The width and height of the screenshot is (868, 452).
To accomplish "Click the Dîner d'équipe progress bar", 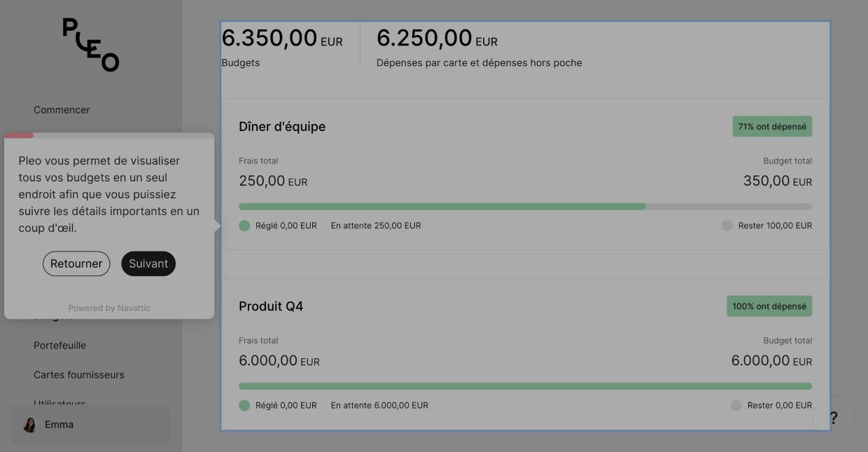I will pos(525,207).
